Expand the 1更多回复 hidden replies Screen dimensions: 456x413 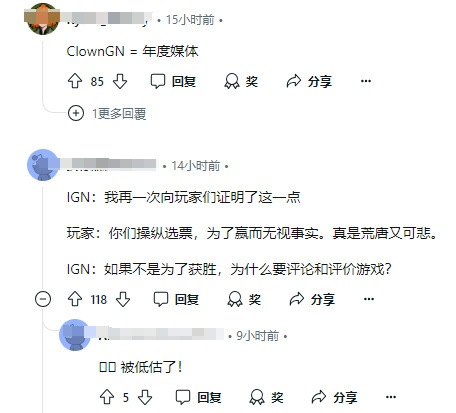107,113
